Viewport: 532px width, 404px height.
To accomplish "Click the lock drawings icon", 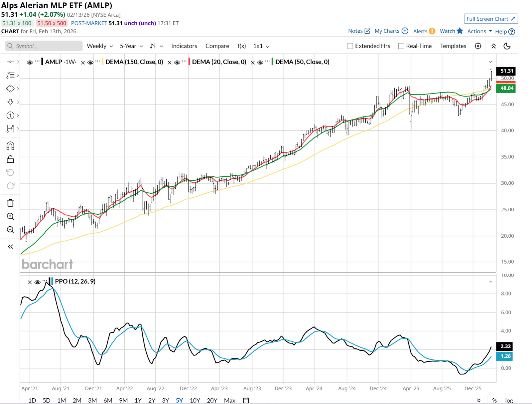I will tap(10, 159).
